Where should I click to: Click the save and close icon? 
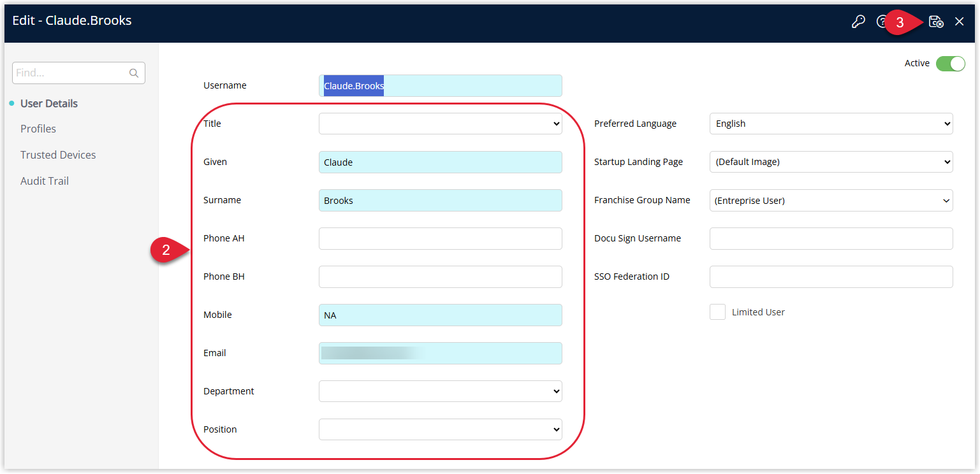936,22
